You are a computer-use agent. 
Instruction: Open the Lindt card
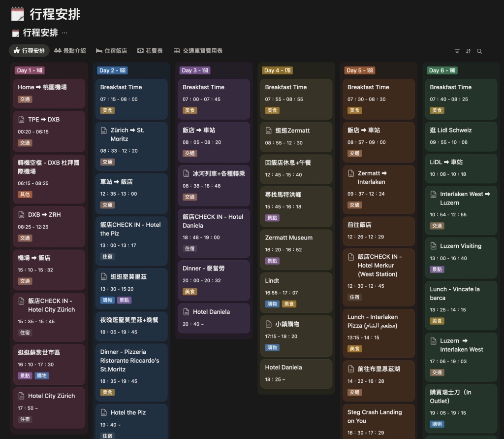click(296, 293)
